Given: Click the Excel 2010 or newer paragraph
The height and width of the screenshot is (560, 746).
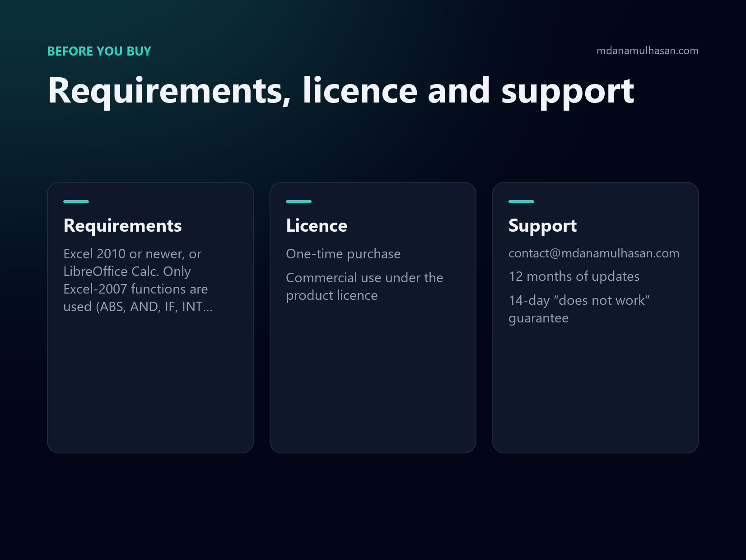Looking at the screenshot, I should pos(138,280).
